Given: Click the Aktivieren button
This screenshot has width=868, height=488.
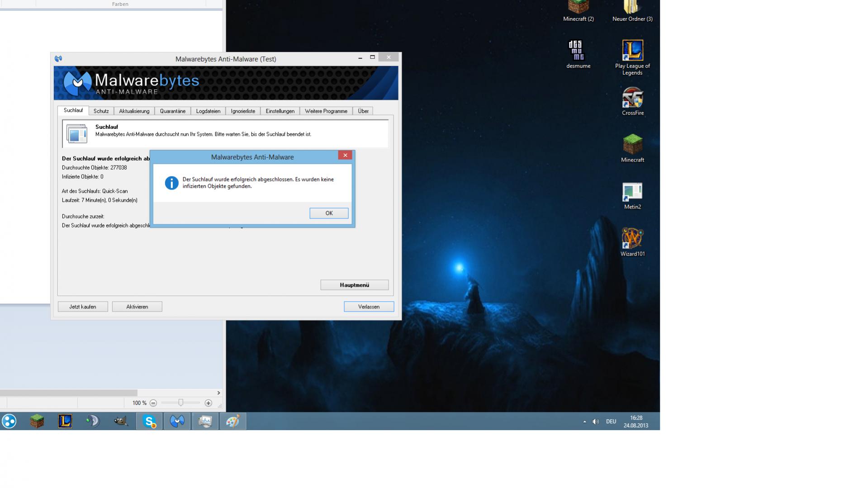Looking at the screenshot, I should (x=137, y=307).
